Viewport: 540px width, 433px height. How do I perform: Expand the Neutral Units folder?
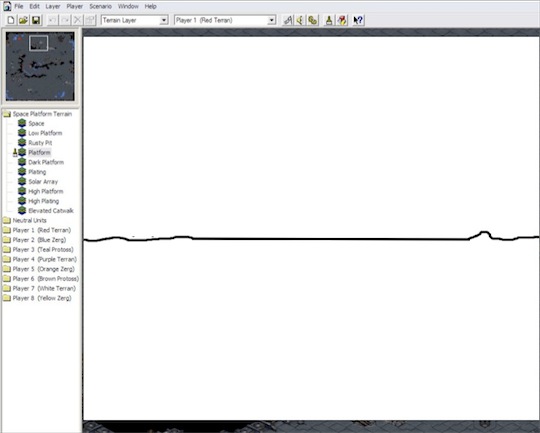[7, 220]
